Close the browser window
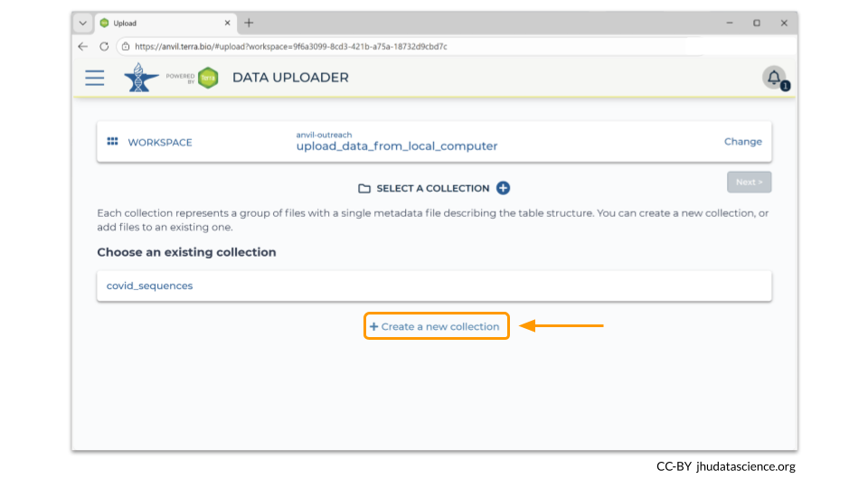 point(784,23)
